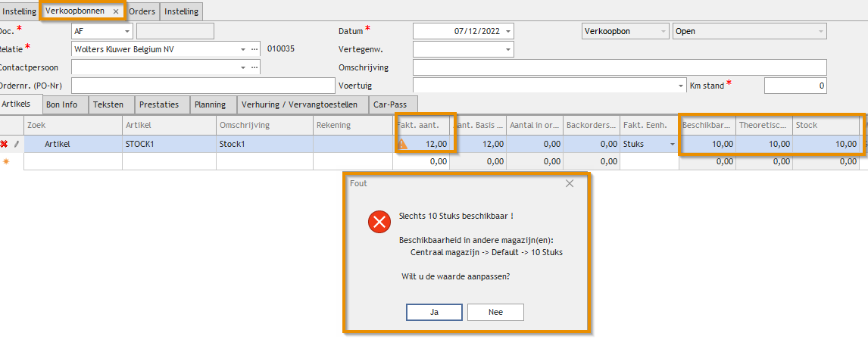Screen dimensions: 868x346
Task: Click the pencil edit icon on STOCK1 row
Action: tap(17, 144)
